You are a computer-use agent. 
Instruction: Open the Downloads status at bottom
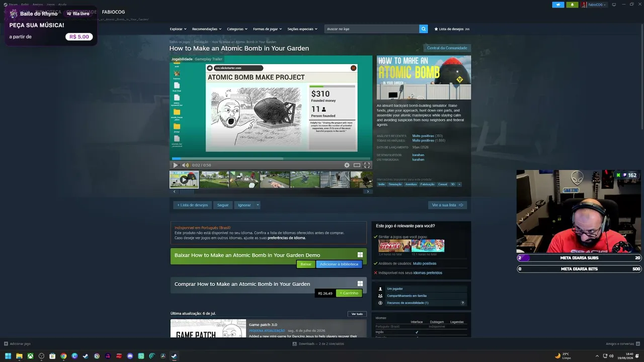[x=318, y=344]
